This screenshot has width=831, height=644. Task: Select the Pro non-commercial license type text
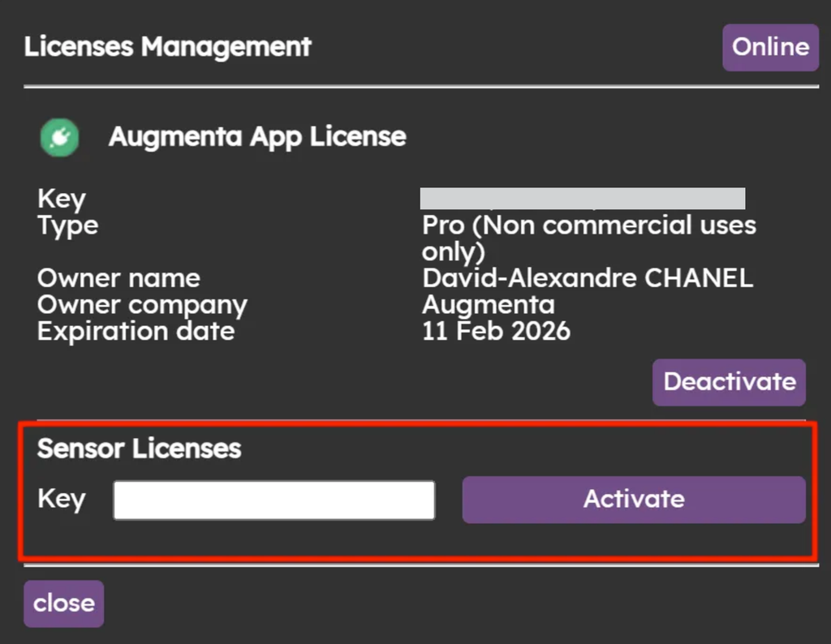[x=589, y=238]
